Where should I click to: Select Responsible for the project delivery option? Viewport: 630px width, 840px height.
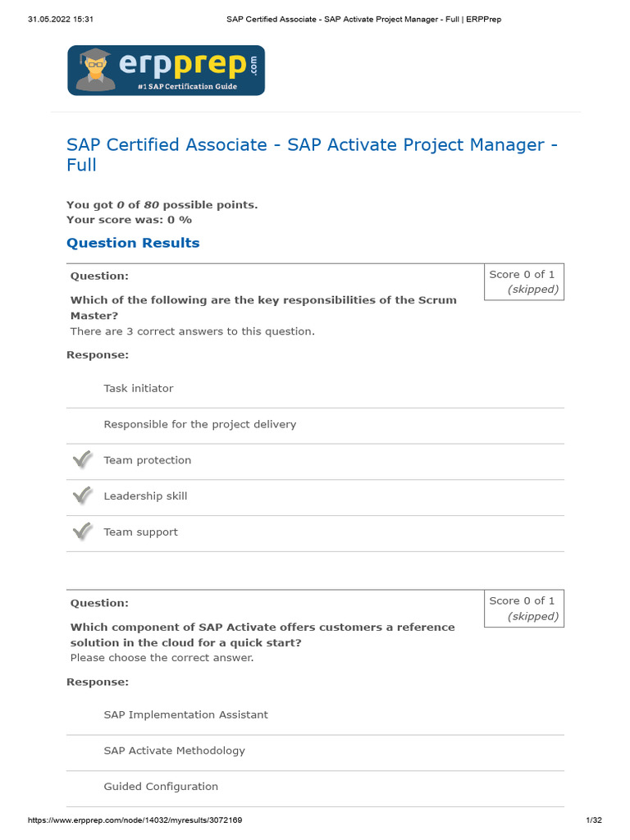[199, 425]
